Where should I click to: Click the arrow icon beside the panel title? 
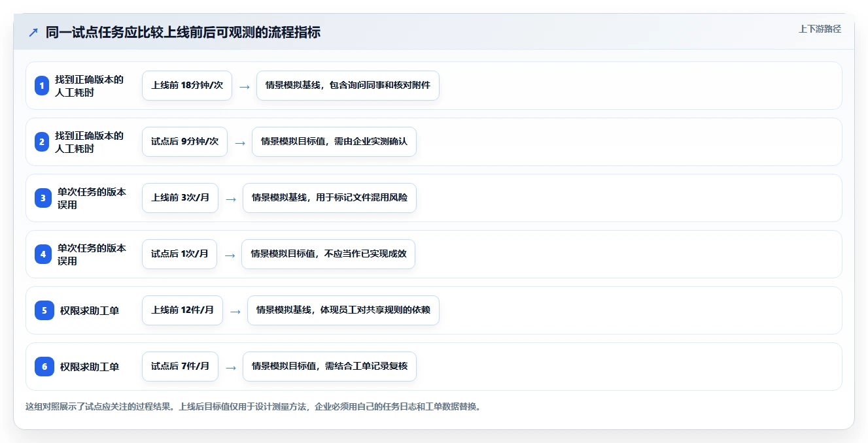pos(33,33)
